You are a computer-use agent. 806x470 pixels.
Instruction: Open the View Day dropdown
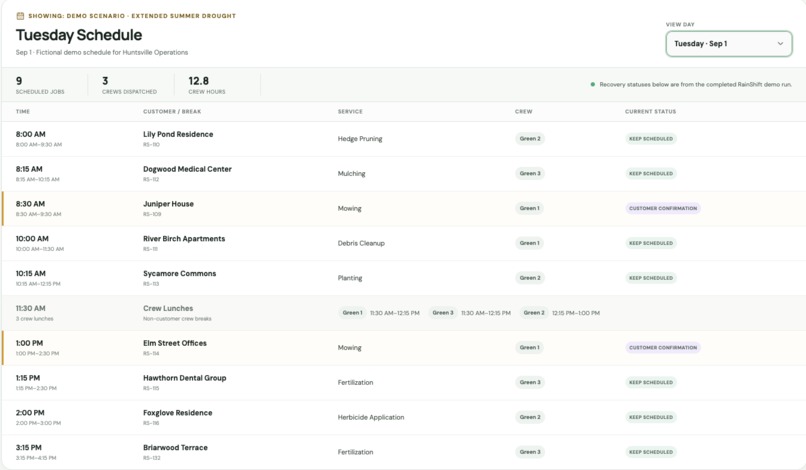pyautogui.click(x=728, y=44)
